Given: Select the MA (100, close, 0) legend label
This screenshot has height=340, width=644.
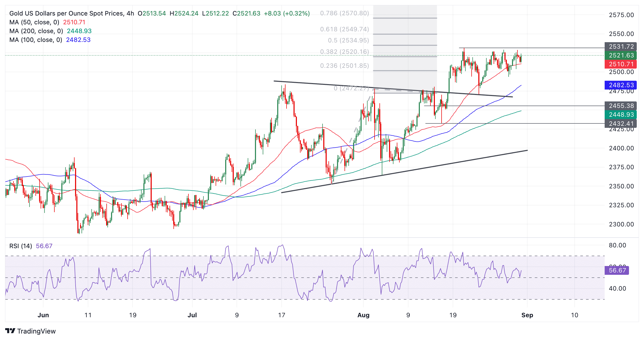Looking at the screenshot, I should [x=36, y=40].
